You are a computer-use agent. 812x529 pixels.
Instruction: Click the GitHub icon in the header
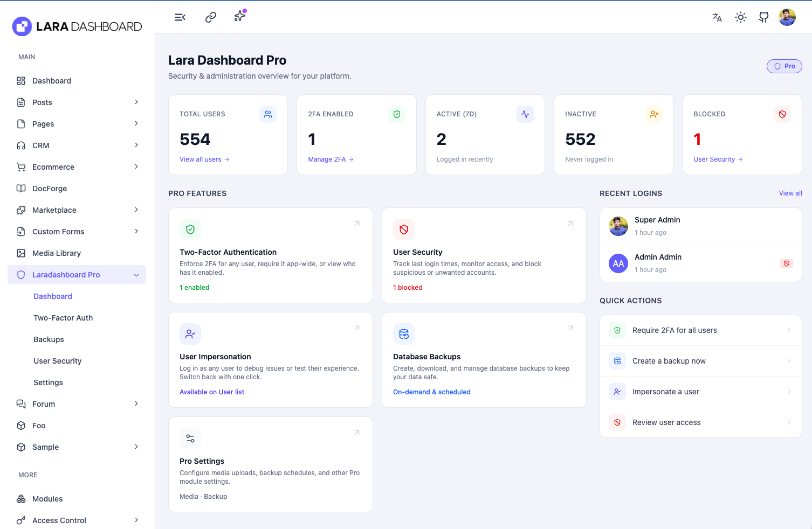click(x=763, y=17)
